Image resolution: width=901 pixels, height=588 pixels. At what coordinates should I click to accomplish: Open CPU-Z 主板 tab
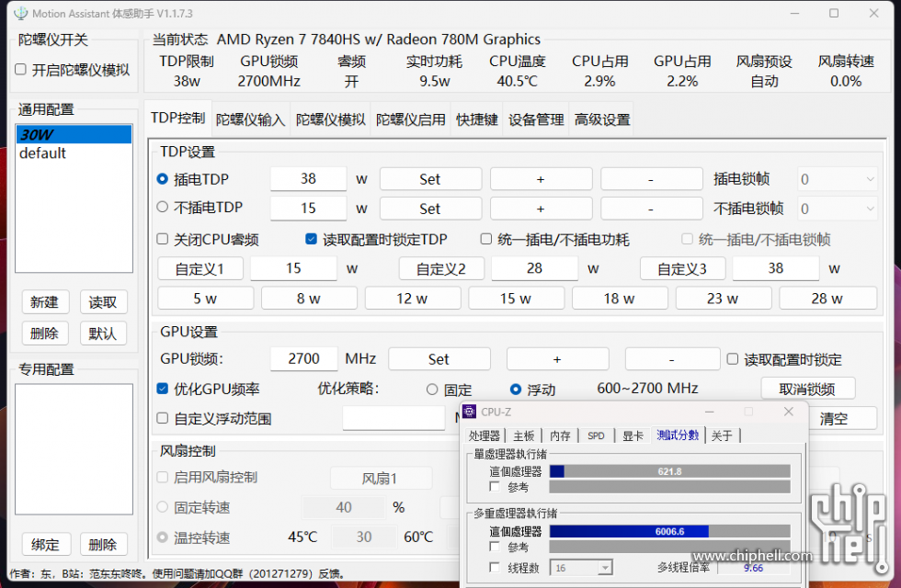click(523, 435)
